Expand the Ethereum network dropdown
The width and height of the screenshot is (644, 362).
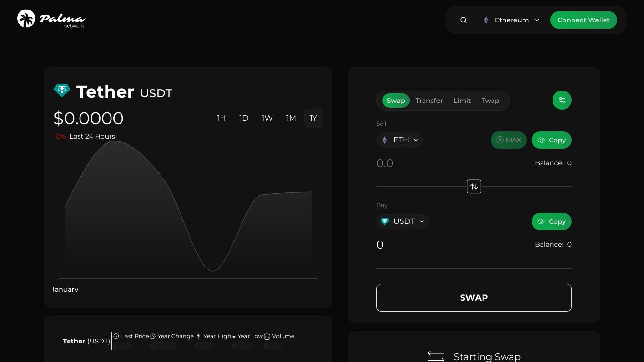(x=512, y=20)
